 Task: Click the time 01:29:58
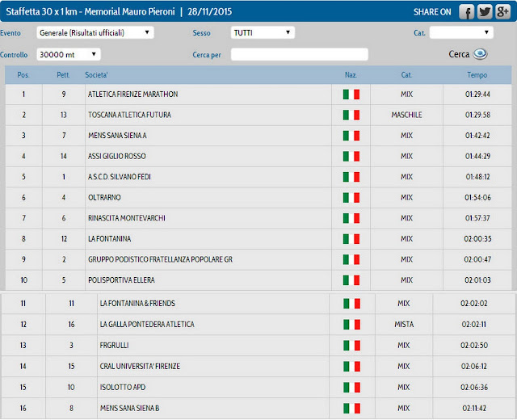[477, 115]
